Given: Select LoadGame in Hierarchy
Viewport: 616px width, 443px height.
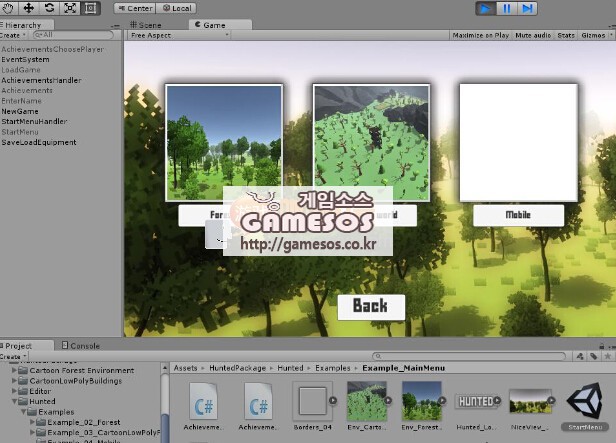Looking at the screenshot, I should point(21,70).
